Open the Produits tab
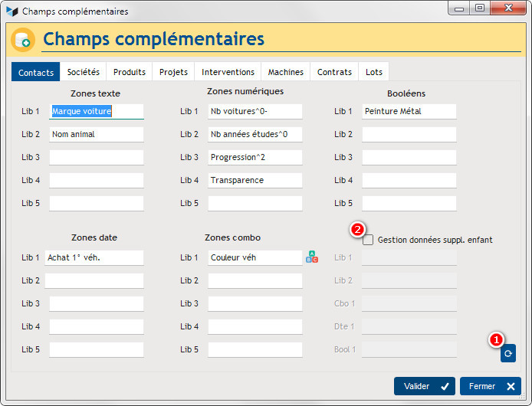Image resolution: width=532 pixels, height=406 pixels. coord(130,72)
